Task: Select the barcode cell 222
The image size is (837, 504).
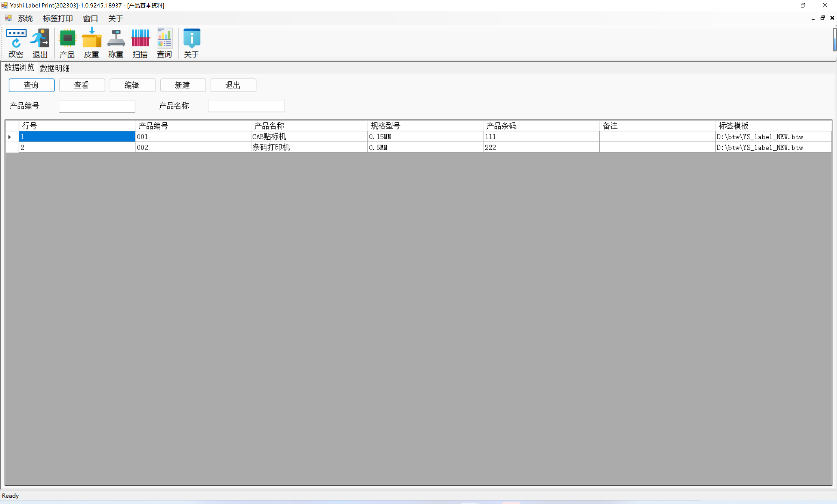Action: pyautogui.click(x=541, y=147)
